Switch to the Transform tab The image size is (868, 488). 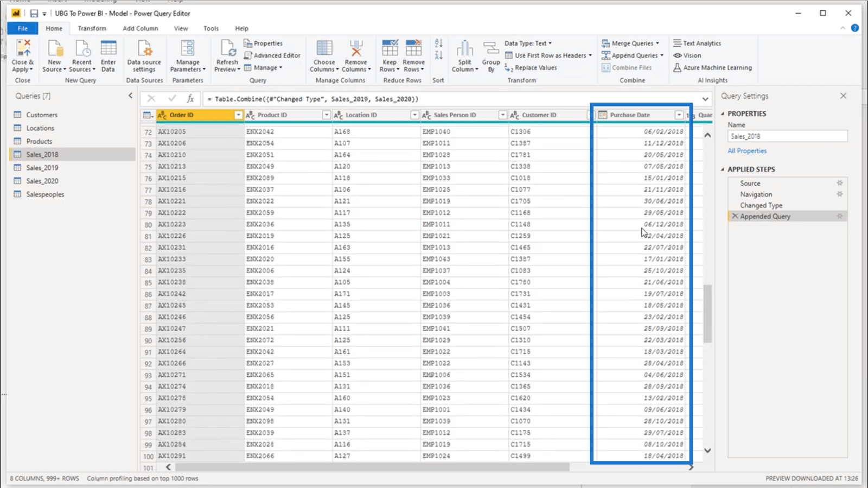pyautogui.click(x=92, y=28)
